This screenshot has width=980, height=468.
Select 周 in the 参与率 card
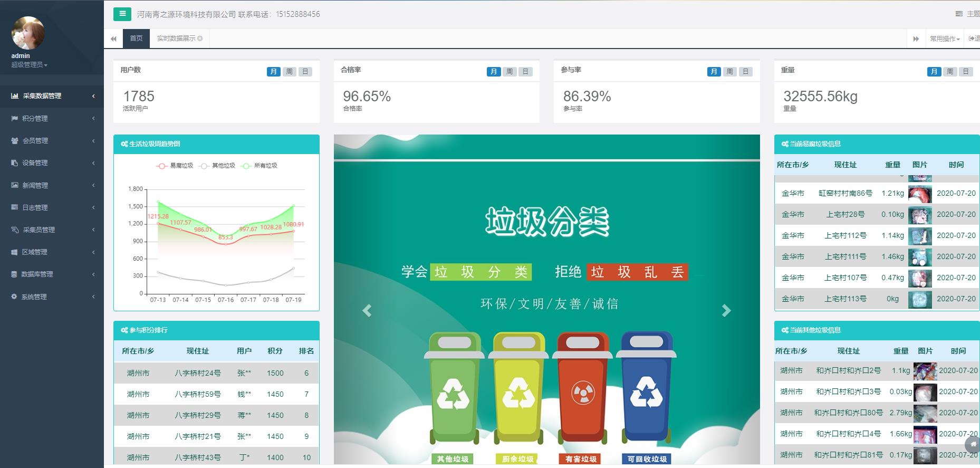click(729, 72)
